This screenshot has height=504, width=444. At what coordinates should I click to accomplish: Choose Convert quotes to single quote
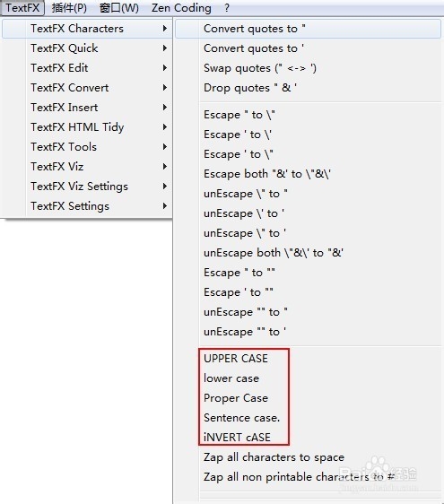pyautogui.click(x=309, y=48)
